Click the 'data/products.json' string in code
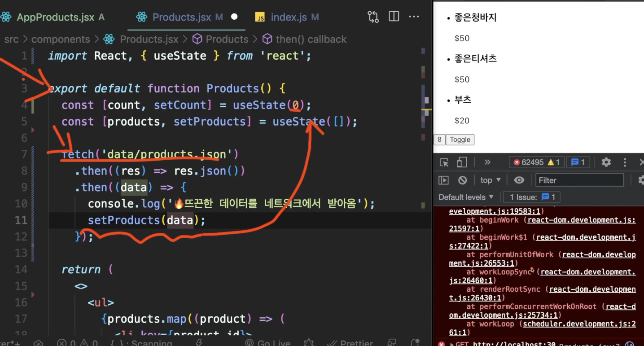This screenshot has height=346, width=644. click(166, 155)
